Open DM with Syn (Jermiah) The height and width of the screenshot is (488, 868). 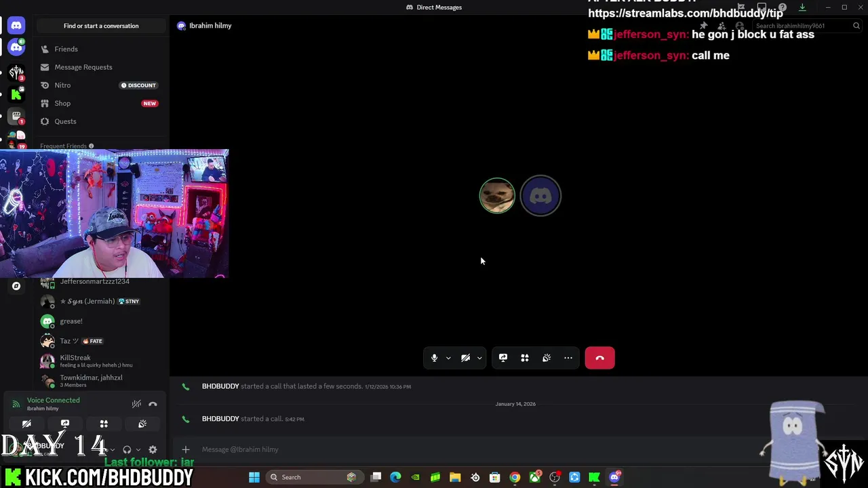[x=101, y=301]
